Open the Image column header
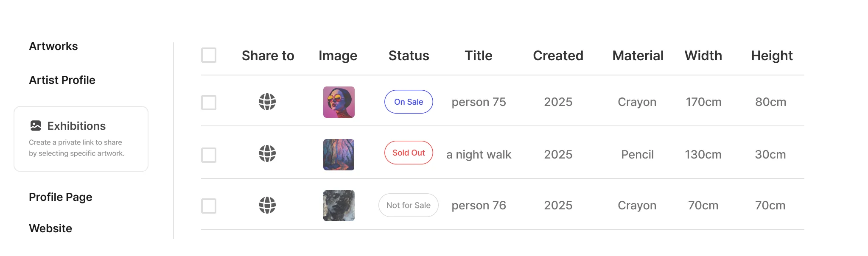This screenshot has height=256, width=868. click(338, 56)
